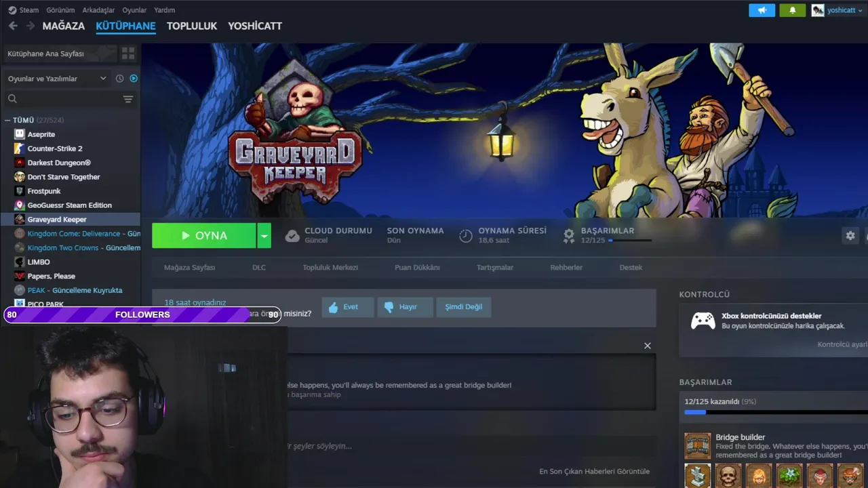Click the Xbox controller icon
This screenshot has height=488, width=868.
(x=703, y=321)
